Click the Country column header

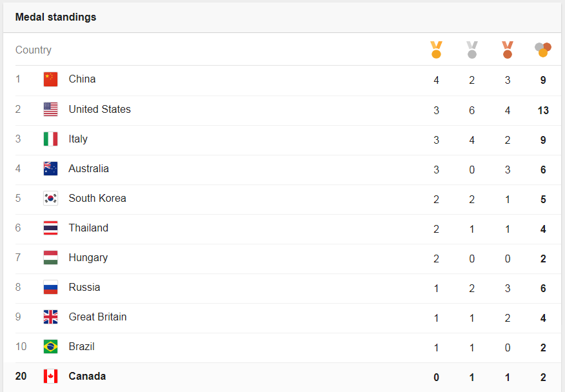[x=34, y=50]
